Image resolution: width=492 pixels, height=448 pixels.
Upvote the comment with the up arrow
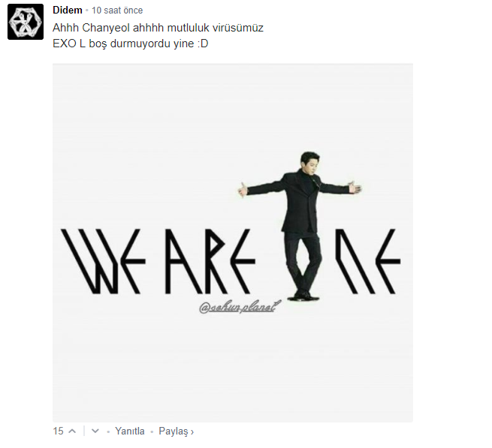click(72, 431)
